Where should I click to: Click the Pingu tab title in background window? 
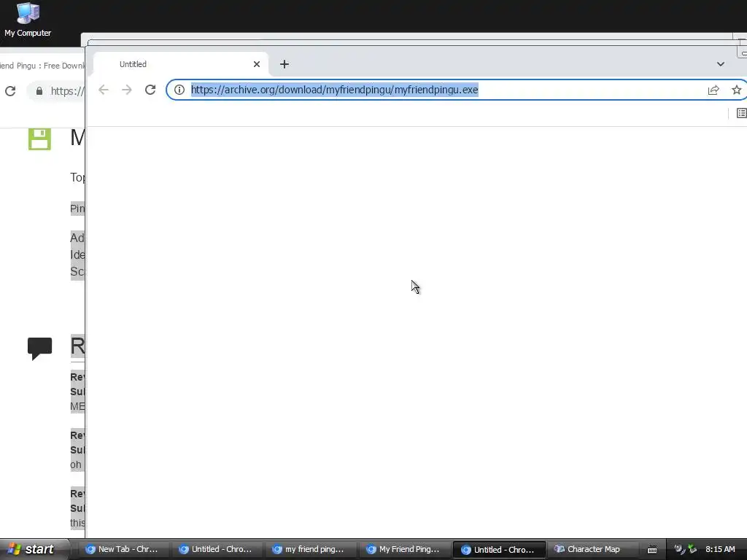tap(42, 66)
